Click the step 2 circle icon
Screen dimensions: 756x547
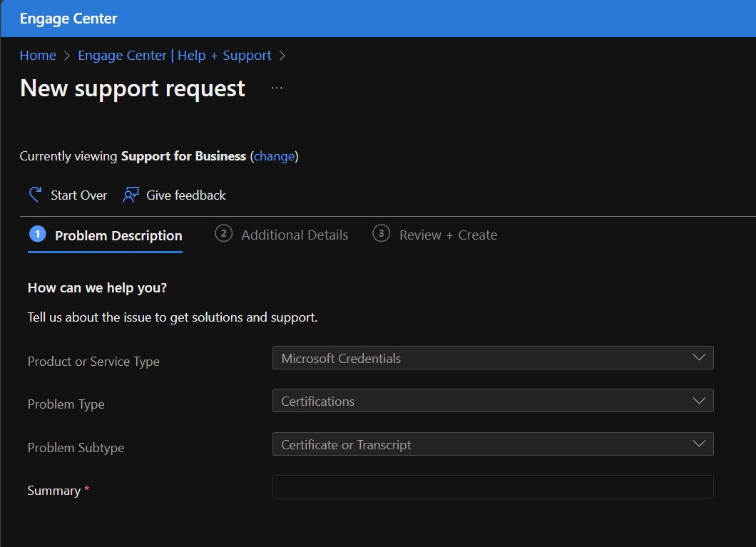pyautogui.click(x=224, y=234)
